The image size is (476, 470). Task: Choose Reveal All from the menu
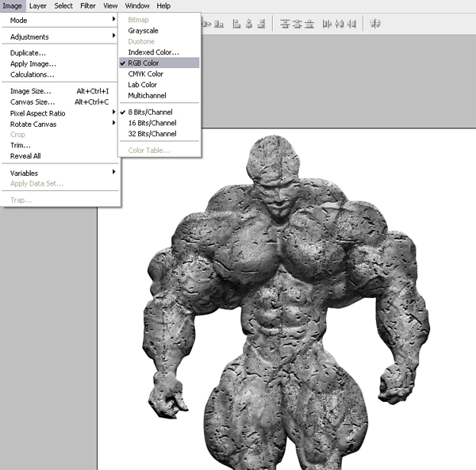60,156
